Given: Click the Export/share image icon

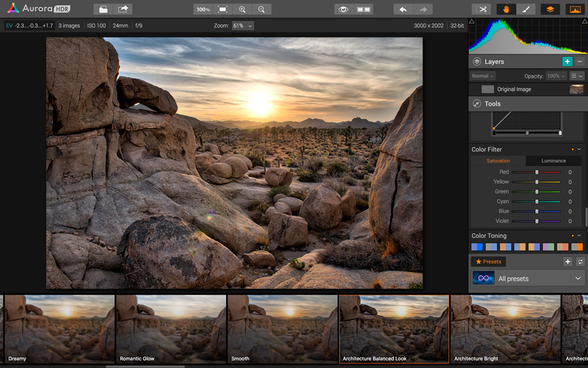Looking at the screenshot, I should coord(123,9).
